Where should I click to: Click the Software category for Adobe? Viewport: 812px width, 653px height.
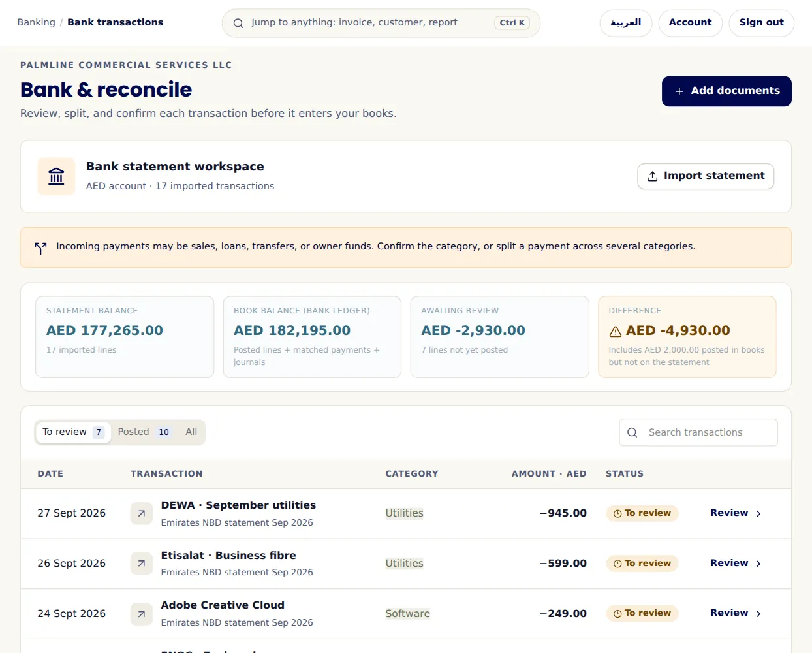click(x=407, y=614)
